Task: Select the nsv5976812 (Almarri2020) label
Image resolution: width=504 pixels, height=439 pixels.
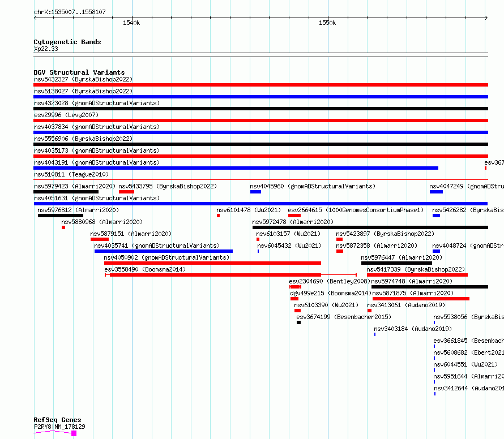Action: tap(78, 210)
